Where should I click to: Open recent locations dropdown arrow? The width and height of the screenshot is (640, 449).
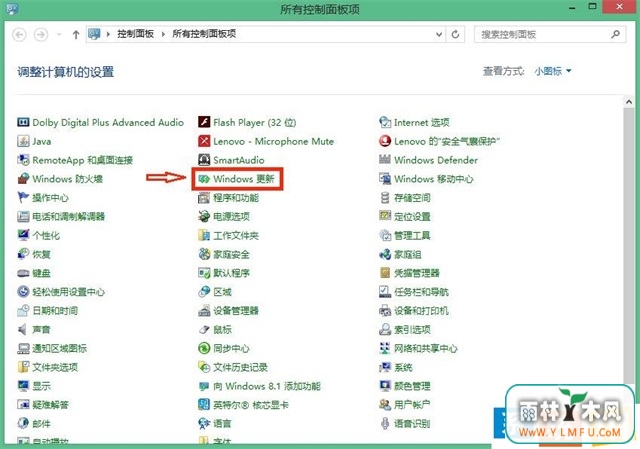[x=59, y=35]
